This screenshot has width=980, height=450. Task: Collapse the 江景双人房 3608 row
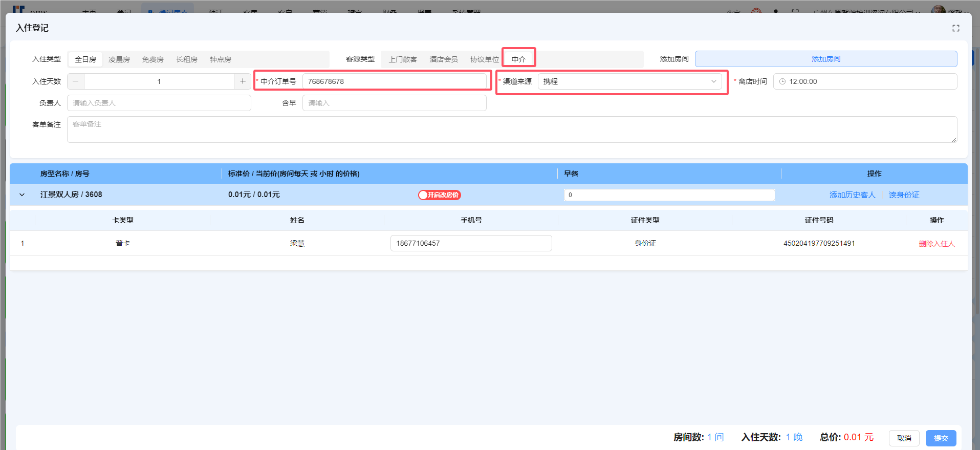click(x=22, y=195)
